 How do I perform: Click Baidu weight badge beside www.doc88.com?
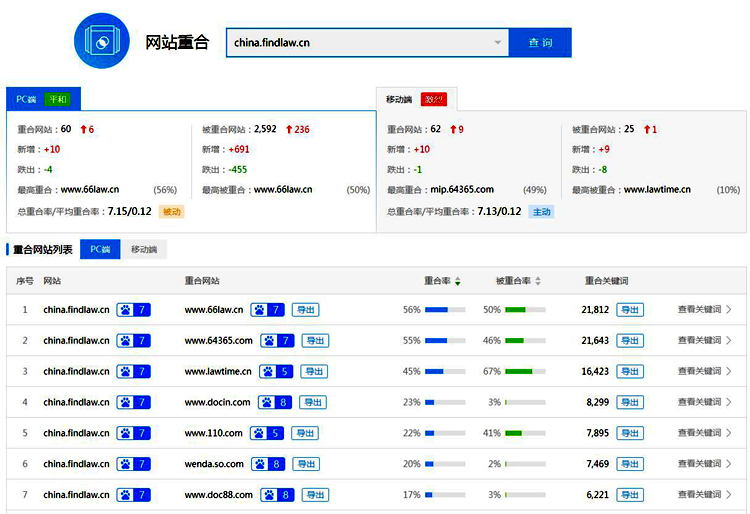coord(277,495)
